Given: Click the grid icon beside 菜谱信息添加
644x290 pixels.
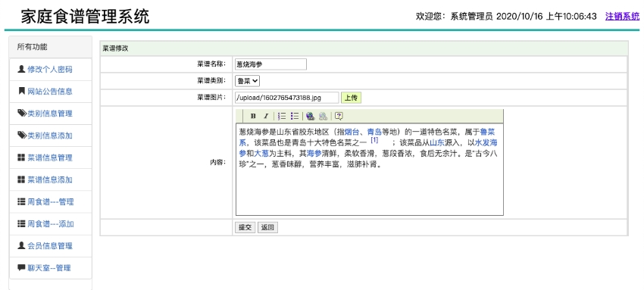Looking at the screenshot, I should point(21,179).
